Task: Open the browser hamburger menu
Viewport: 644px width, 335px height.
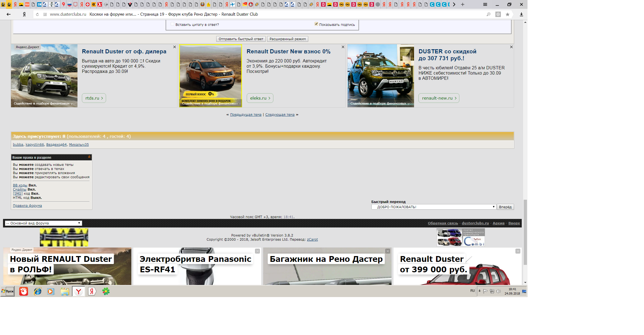Action: (485, 4)
